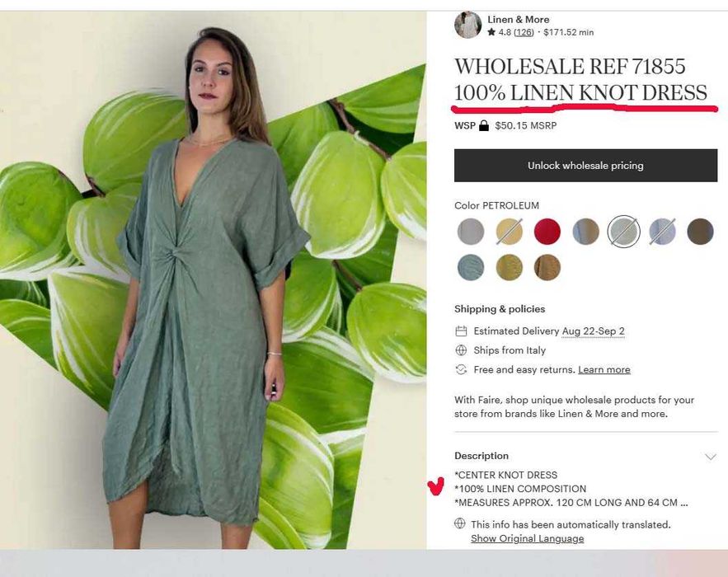This screenshot has height=577, width=728.
Task: Click the returns icon beside Free and easy returns
Action: click(461, 369)
